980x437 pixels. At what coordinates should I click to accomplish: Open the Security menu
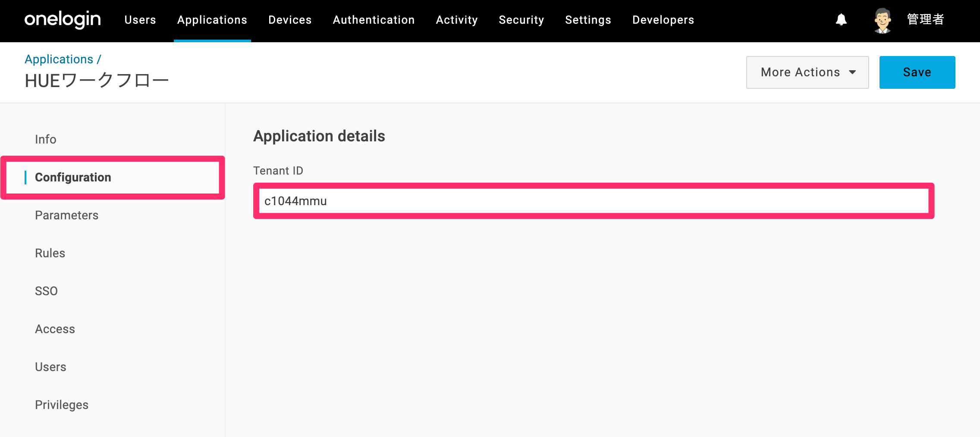521,20
